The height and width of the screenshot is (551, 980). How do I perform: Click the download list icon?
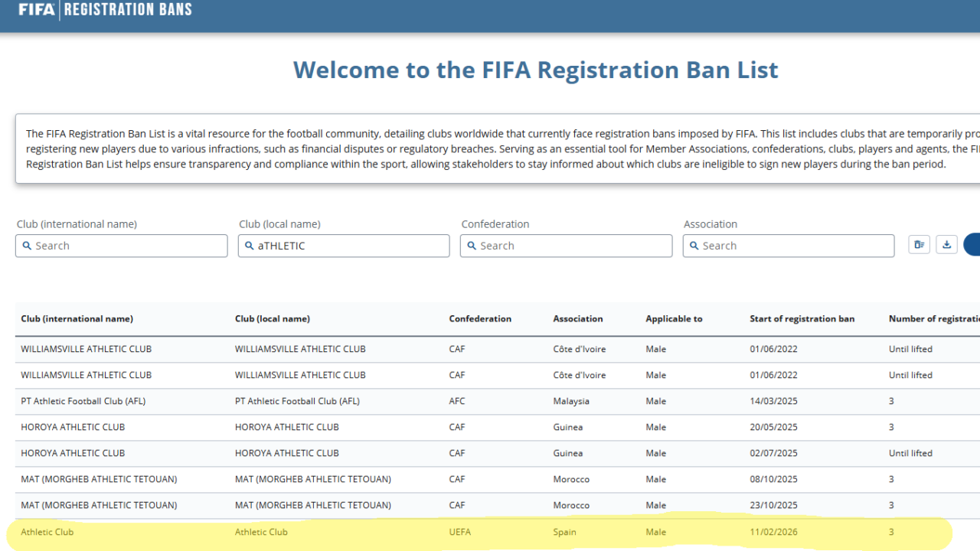946,245
